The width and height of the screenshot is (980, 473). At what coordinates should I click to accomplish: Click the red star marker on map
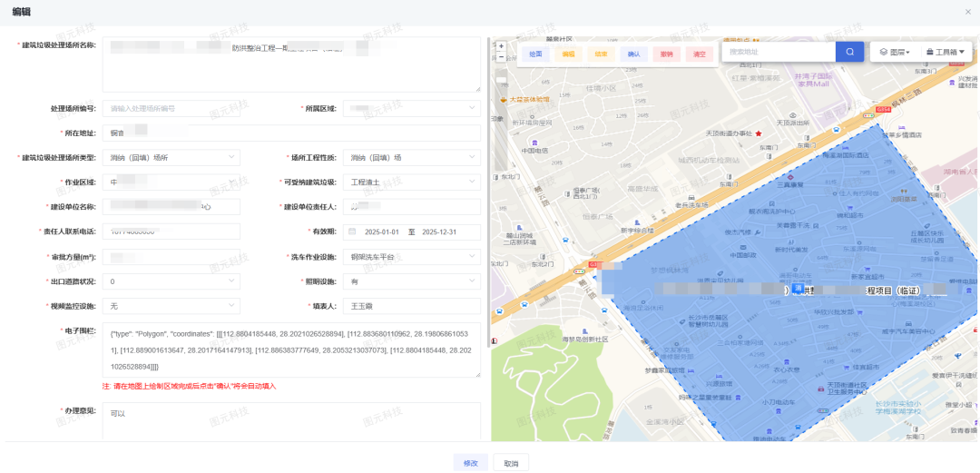pyautogui.click(x=759, y=133)
